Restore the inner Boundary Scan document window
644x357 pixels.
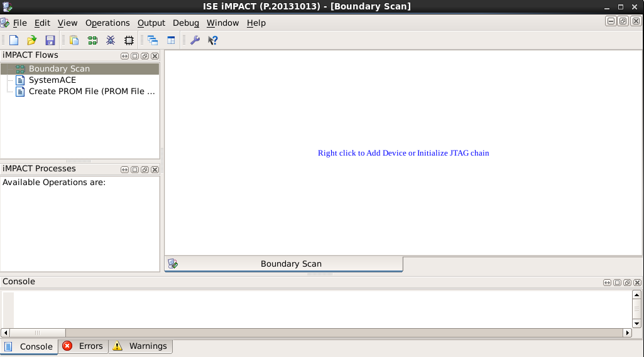tap(623, 21)
